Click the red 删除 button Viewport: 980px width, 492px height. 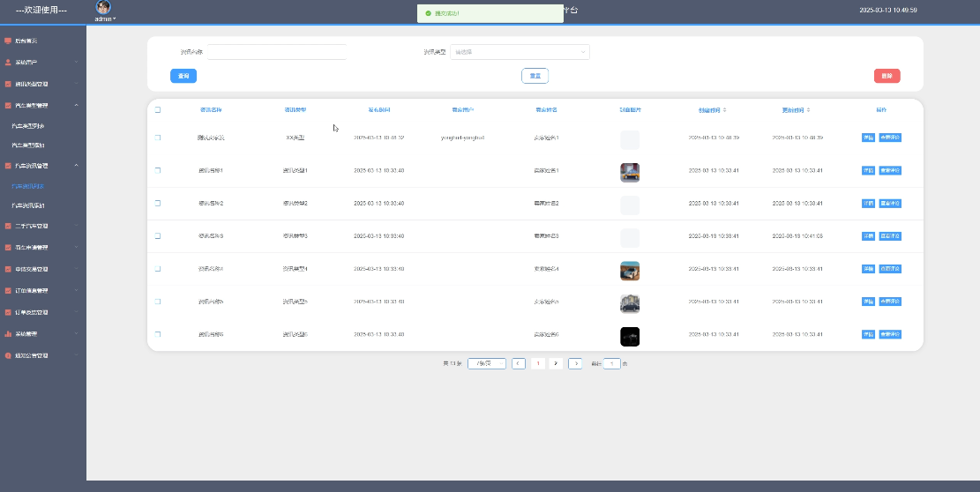coord(886,76)
